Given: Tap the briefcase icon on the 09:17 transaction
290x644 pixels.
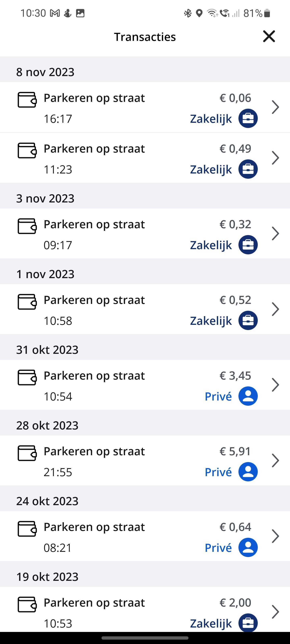Looking at the screenshot, I should coord(248,245).
